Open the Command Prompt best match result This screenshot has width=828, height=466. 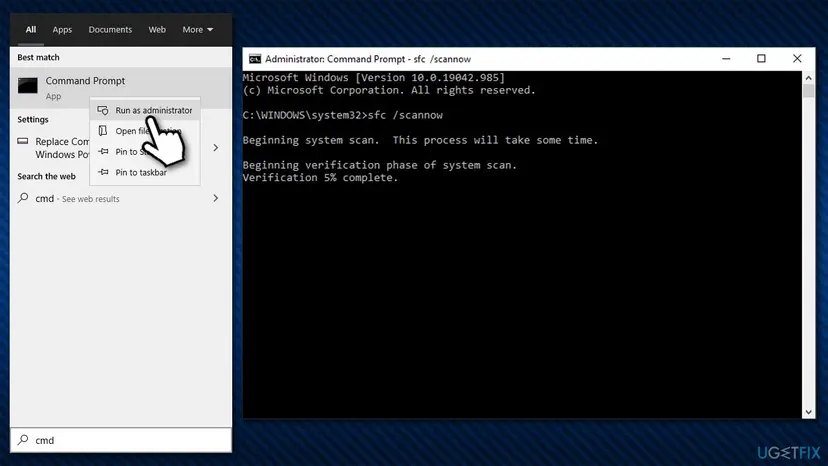120,88
